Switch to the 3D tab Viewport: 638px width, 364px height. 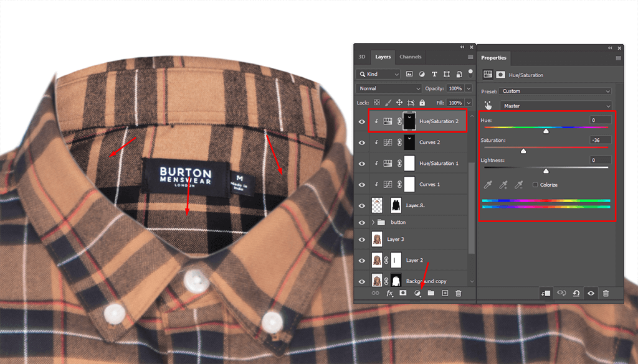click(x=362, y=57)
